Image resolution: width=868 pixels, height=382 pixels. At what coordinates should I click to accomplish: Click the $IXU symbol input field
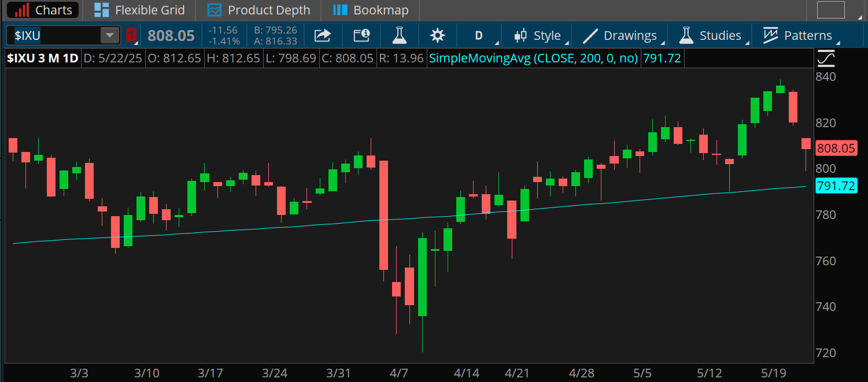[56, 35]
